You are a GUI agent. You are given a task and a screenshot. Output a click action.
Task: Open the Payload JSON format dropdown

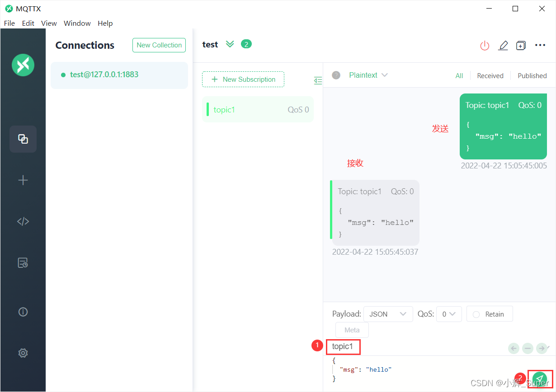pos(388,314)
